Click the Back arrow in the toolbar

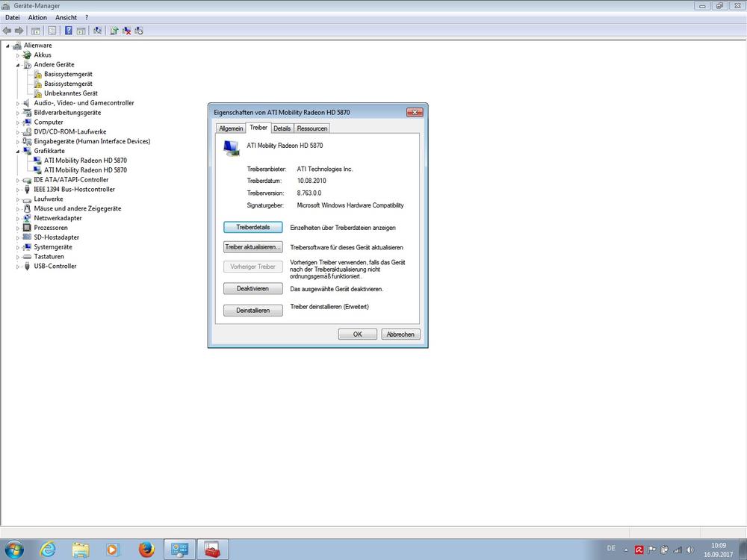[7, 31]
